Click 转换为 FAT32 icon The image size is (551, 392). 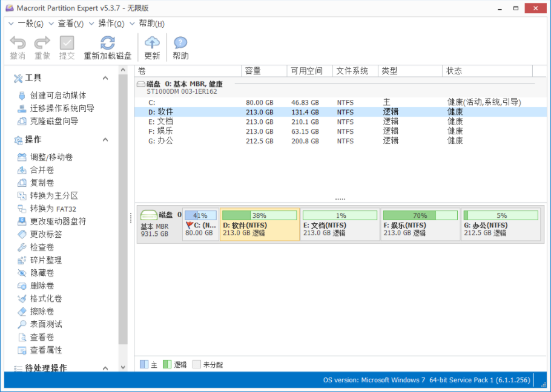(x=22, y=209)
